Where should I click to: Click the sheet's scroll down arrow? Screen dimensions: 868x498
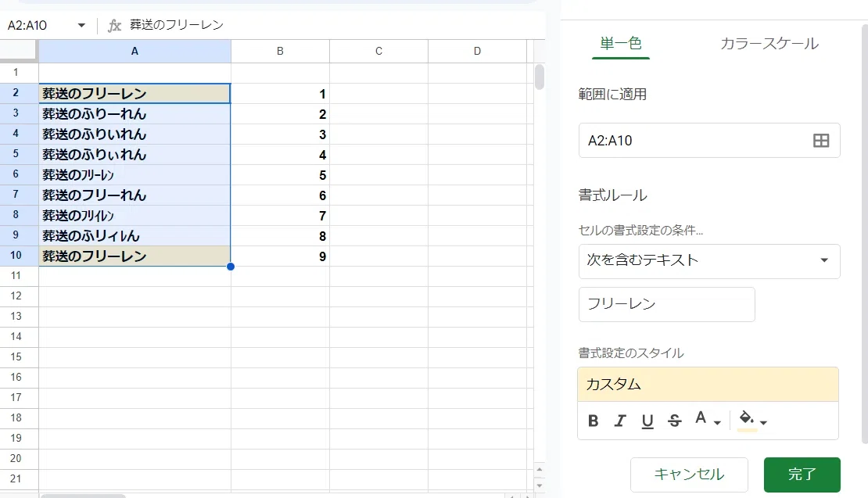pos(540,485)
